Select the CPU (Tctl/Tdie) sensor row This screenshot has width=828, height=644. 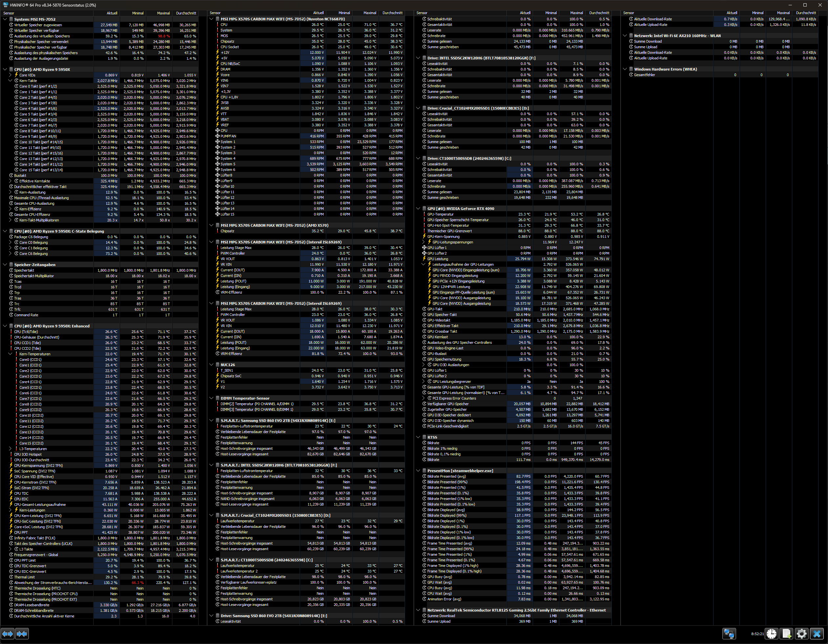click(x=26, y=332)
